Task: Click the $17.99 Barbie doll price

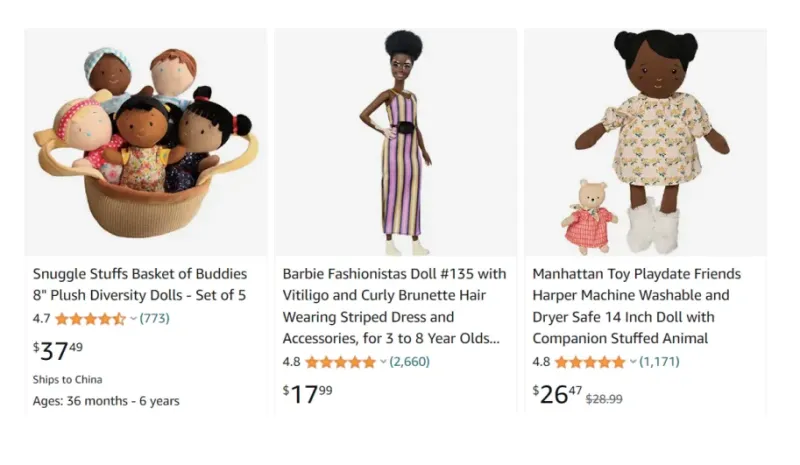Action: 308,394
